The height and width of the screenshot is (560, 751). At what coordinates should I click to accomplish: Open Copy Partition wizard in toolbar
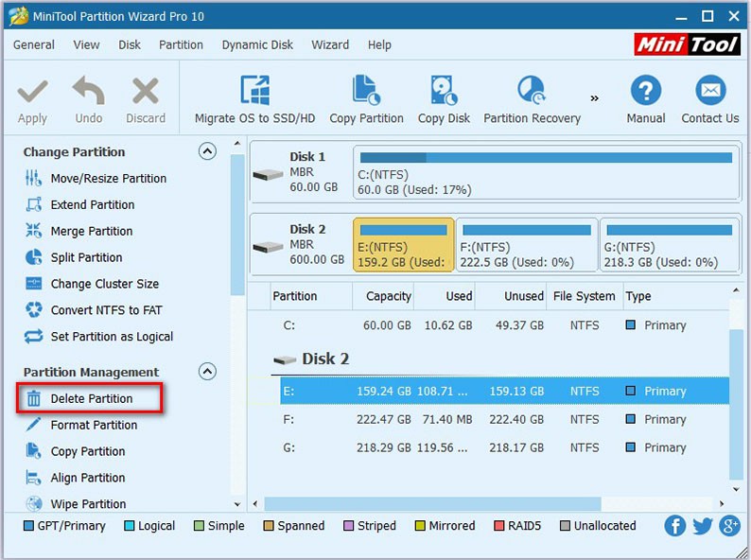click(366, 99)
